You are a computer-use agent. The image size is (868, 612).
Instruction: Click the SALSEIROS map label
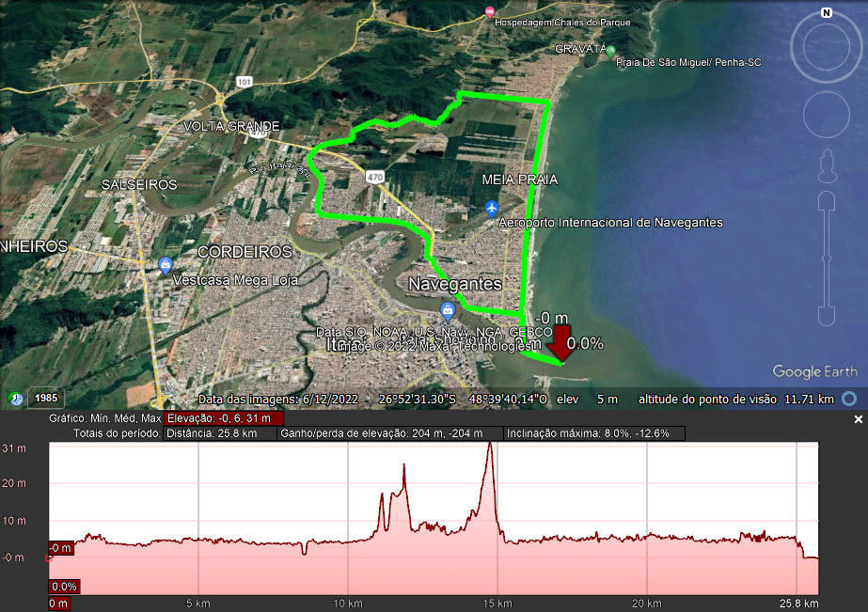pyautogui.click(x=139, y=185)
